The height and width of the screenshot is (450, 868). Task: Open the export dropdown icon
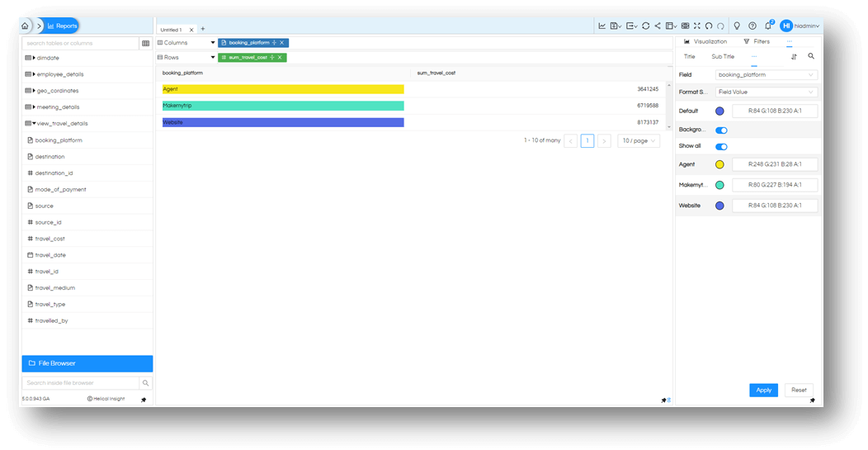tap(632, 26)
